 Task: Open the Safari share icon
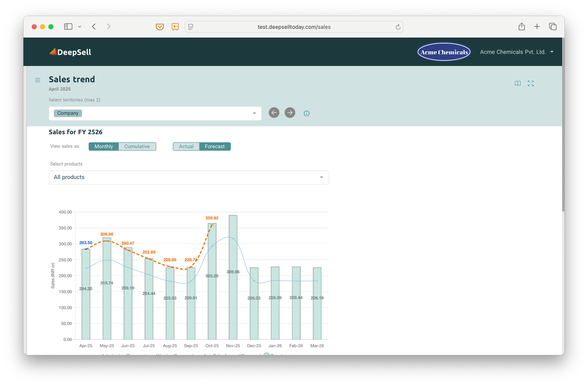pos(522,26)
